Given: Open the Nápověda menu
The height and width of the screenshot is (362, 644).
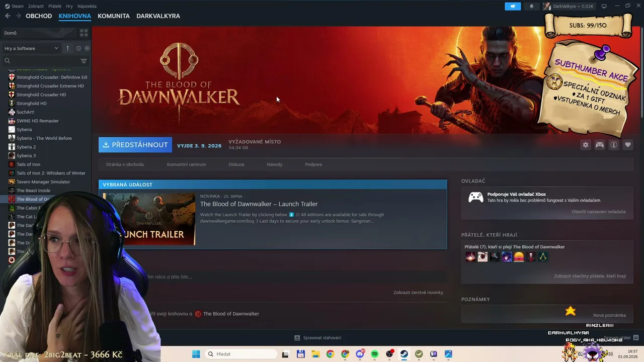Looking at the screenshot, I should pyautogui.click(x=87, y=6).
